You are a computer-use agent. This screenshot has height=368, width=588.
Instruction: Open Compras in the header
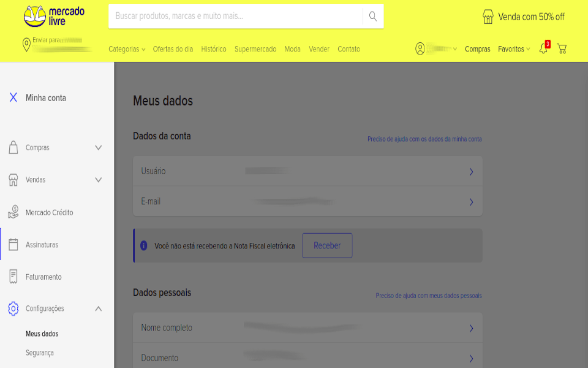pyautogui.click(x=477, y=49)
